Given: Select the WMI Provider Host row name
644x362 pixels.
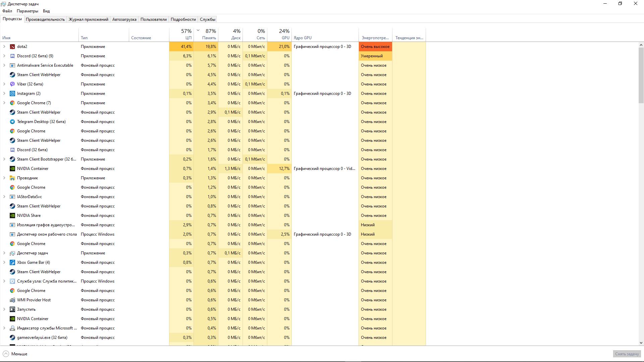Looking at the screenshot, I should (x=34, y=300).
